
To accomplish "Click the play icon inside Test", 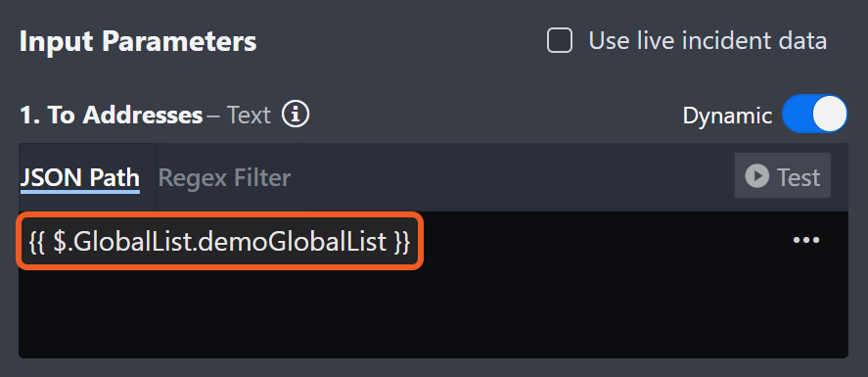I will pos(756,176).
